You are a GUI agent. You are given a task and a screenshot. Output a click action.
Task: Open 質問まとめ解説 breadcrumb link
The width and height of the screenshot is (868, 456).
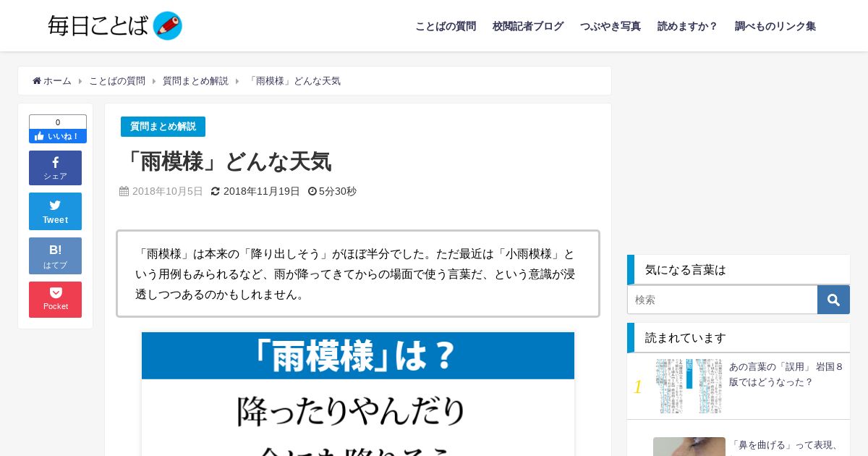[195, 81]
